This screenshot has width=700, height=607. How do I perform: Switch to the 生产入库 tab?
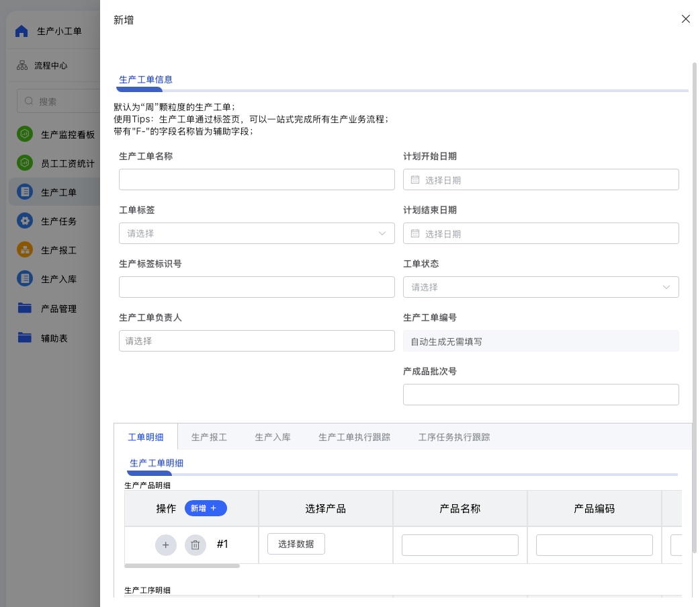(x=273, y=437)
